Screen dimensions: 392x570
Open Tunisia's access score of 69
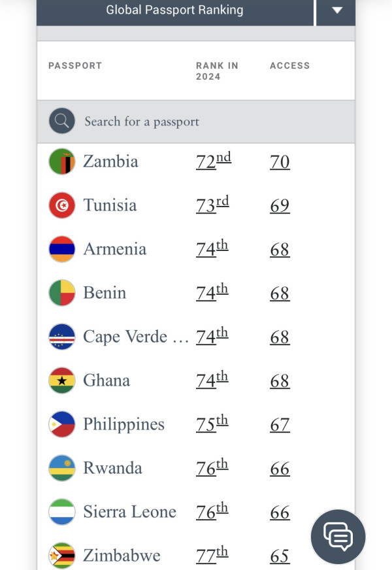pyautogui.click(x=280, y=206)
